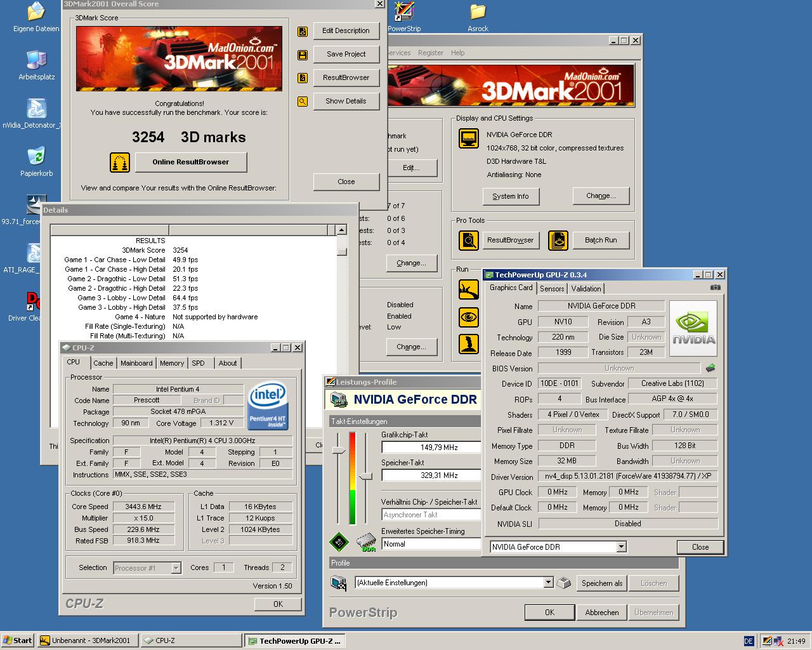This screenshot has width=812, height=650.
Task: Click the GPU-Z camera screenshot icon
Action: (716, 288)
